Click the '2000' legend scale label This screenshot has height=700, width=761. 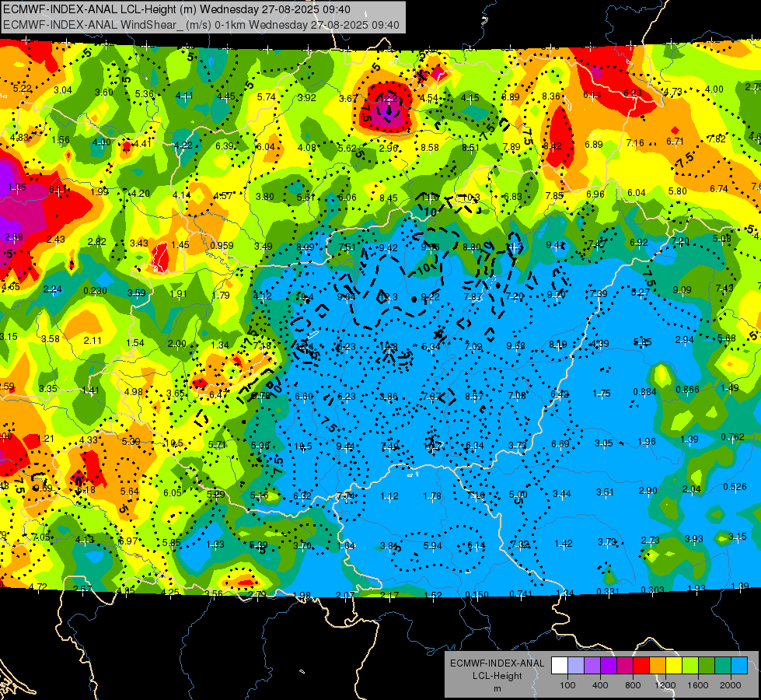click(x=731, y=685)
